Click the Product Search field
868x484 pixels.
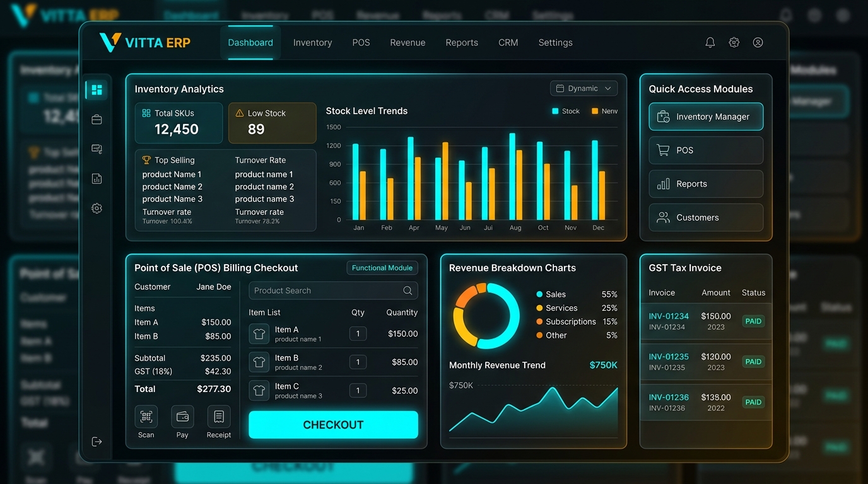point(333,291)
